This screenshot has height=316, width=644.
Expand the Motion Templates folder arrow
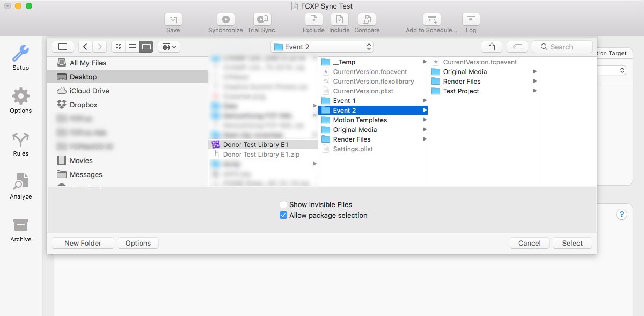pyautogui.click(x=425, y=120)
